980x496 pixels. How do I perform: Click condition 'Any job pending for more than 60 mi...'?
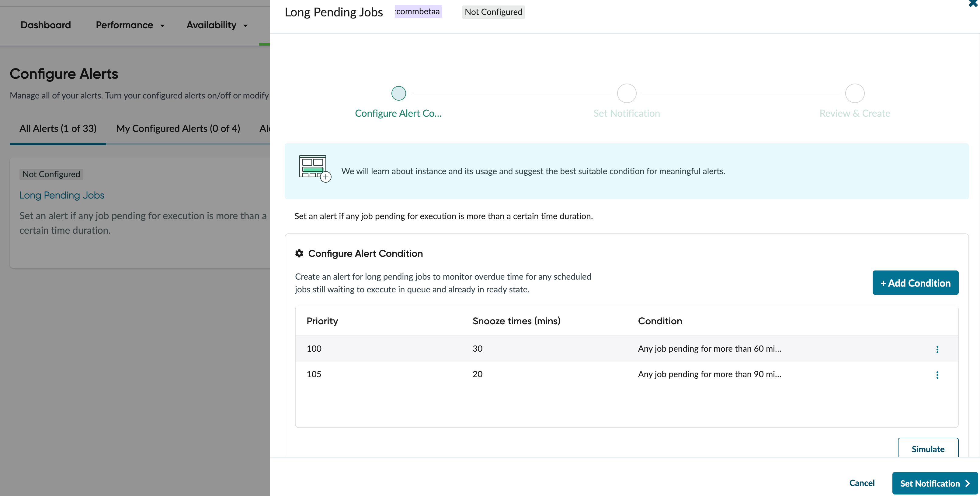(x=710, y=349)
